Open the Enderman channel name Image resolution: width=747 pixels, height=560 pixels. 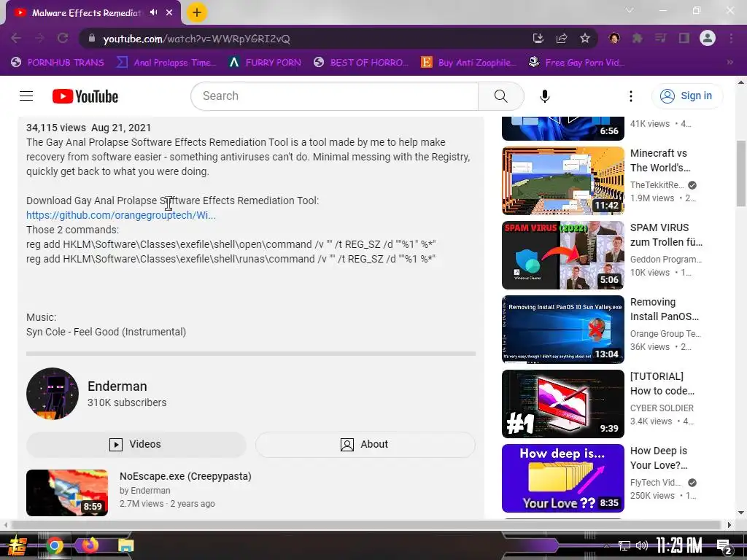coord(117,386)
